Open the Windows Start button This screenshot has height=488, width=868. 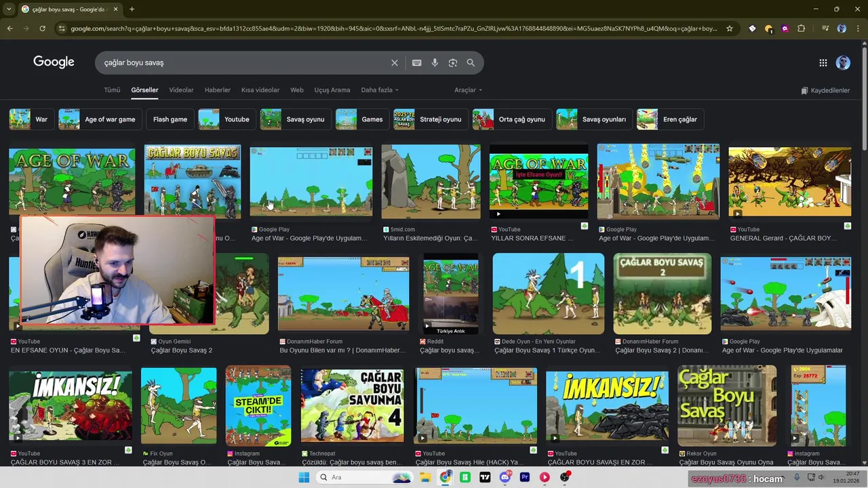[304, 477]
